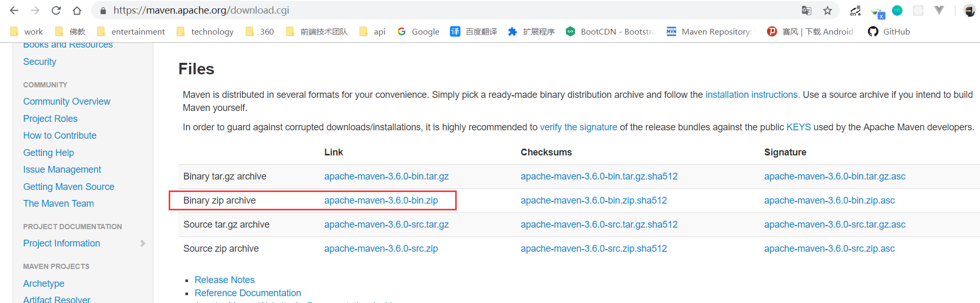Open the public KEYS link
The image size is (980, 303).
(x=799, y=127)
